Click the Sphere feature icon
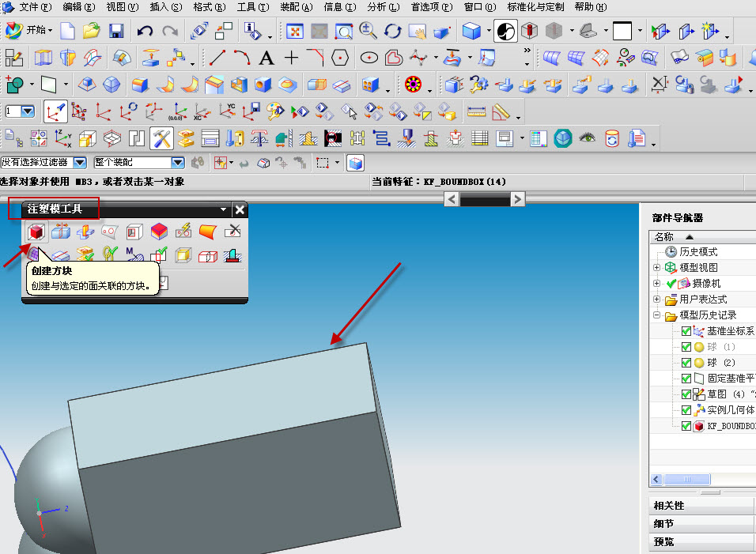Image resolution: width=756 pixels, height=554 pixels. [112, 85]
